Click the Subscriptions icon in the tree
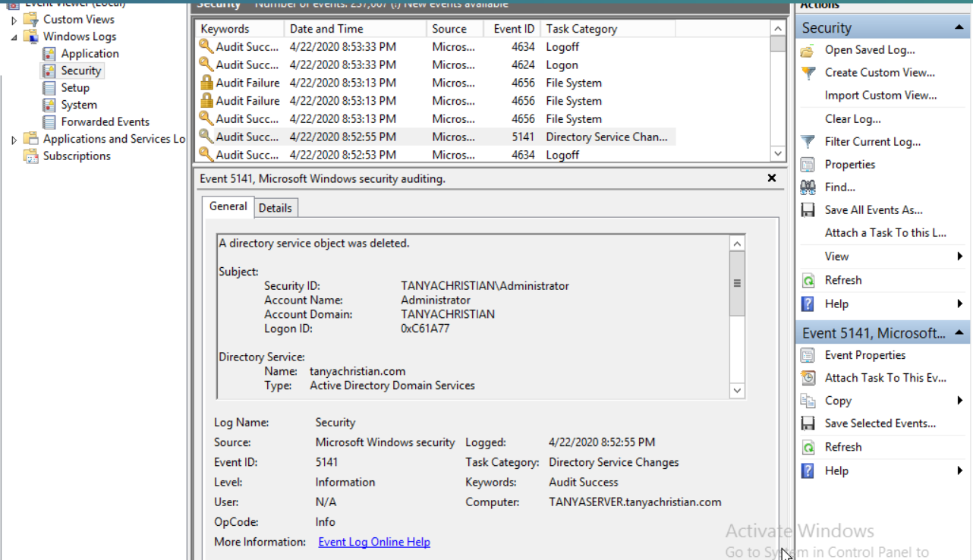Image resolution: width=973 pixels, height=560 pixels. coord(31,156)
